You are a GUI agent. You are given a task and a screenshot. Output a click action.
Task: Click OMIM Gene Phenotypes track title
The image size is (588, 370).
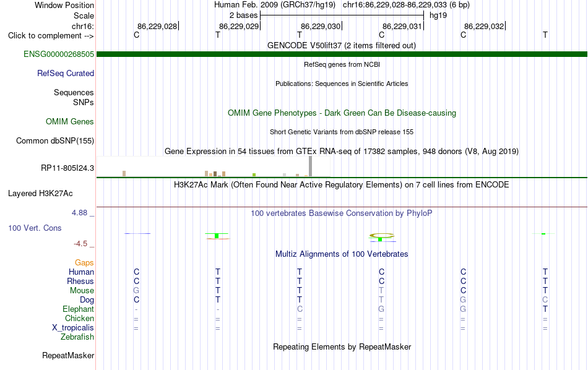342,113
